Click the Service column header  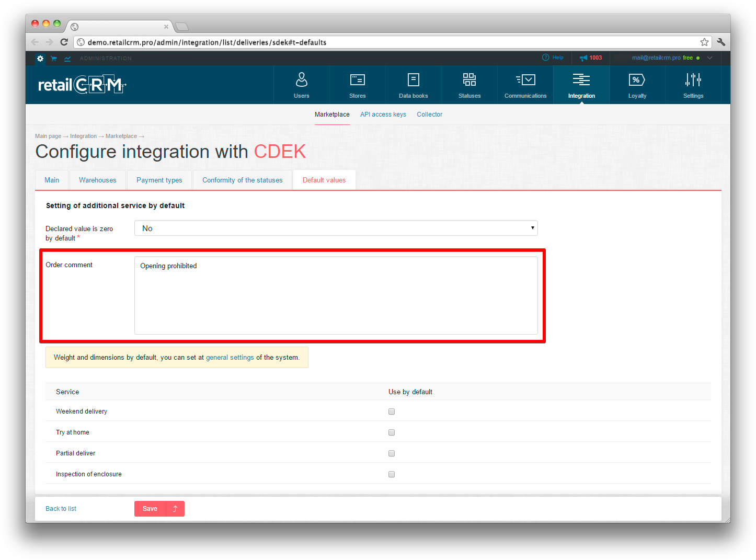point(67,392)
